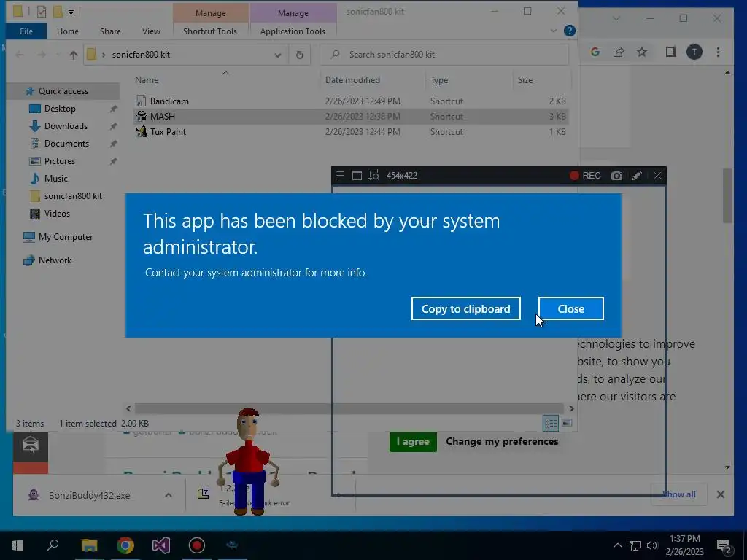Open Bandicam from the taskbar
This screenshot has height=560, width=747.
point(197,545)
